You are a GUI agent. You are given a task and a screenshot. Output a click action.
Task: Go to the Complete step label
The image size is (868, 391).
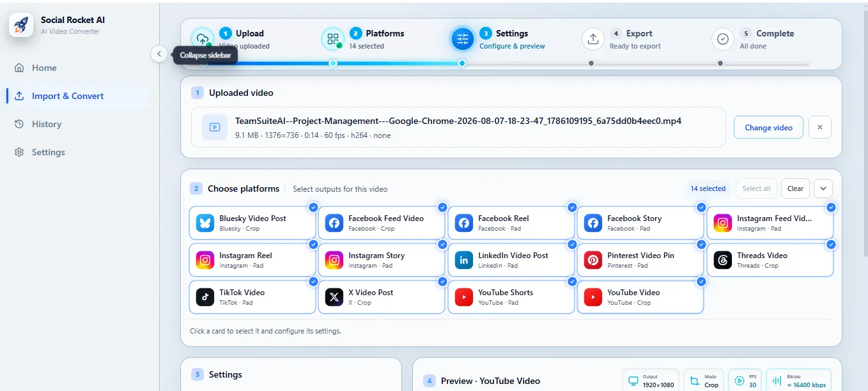coord(775,33)
